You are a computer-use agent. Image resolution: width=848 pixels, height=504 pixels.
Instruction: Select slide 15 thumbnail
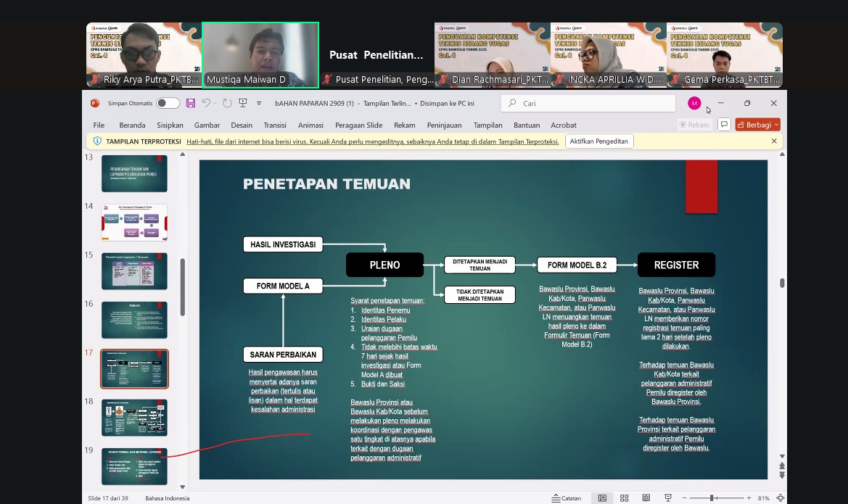pos(134,270)
